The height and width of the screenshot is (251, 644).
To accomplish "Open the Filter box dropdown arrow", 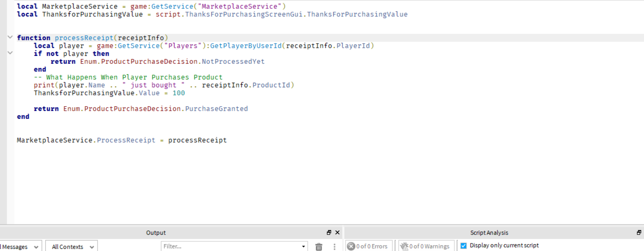I will (303, 246).
